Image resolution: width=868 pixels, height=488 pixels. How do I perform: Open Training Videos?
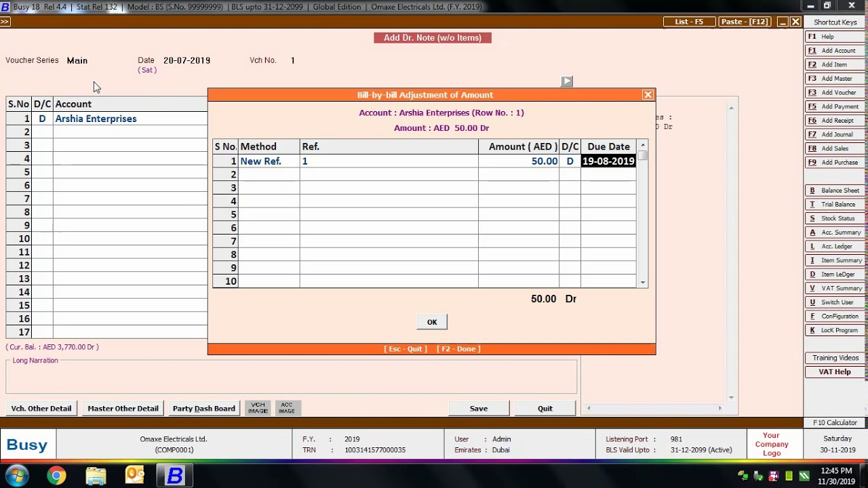point(835,358)
